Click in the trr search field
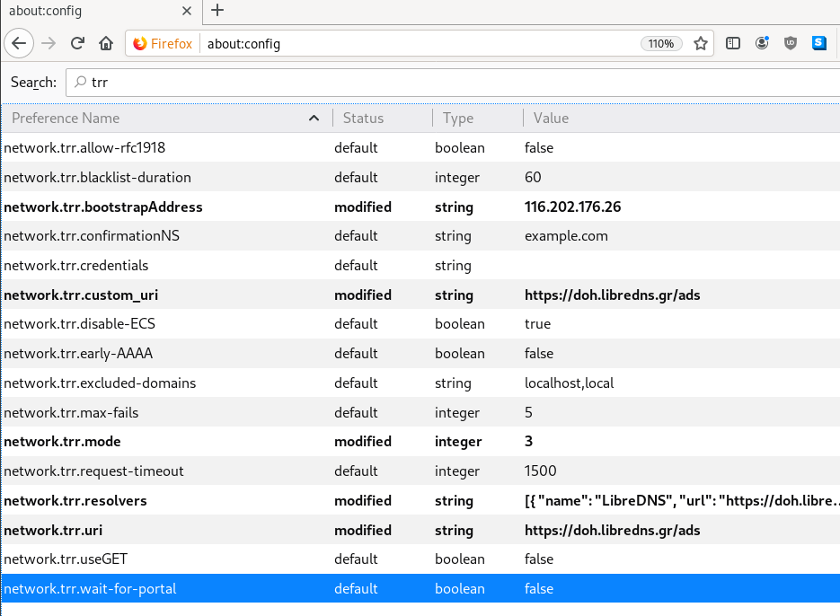 click(449, 83)
